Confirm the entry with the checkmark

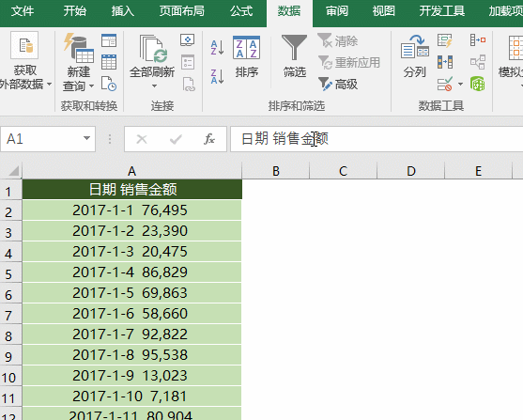[176, 139]
